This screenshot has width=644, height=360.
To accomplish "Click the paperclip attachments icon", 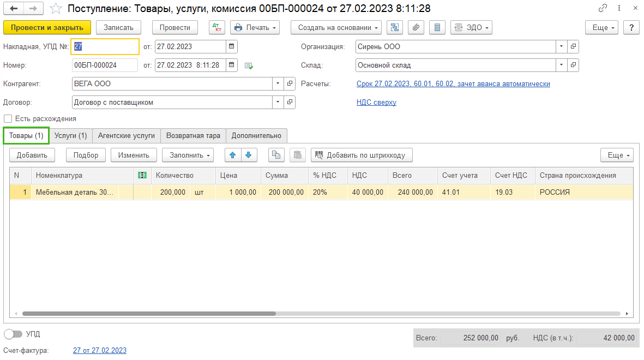I will [x=416, y=27].
